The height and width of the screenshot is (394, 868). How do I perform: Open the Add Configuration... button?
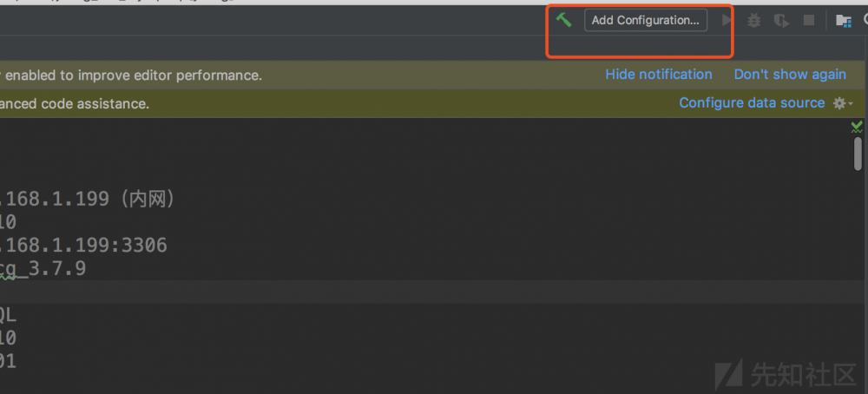point(645,20)
